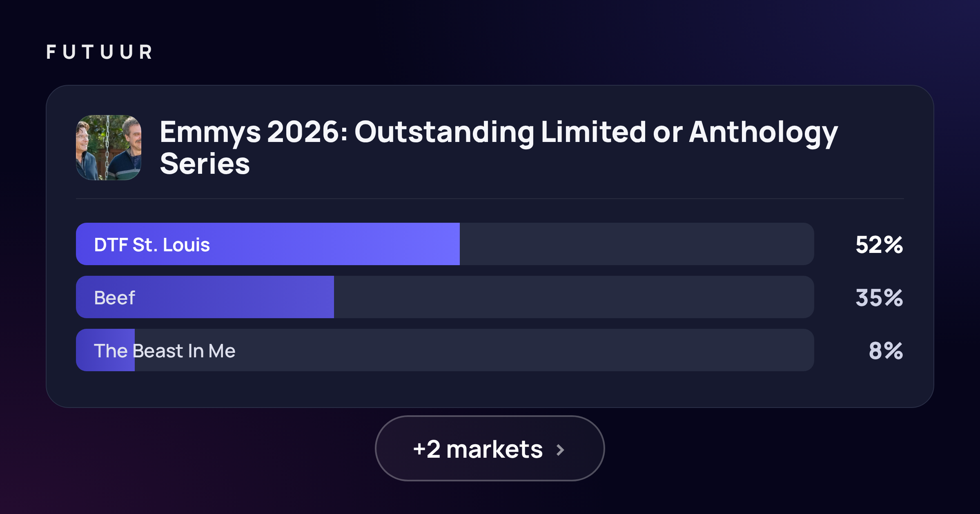The image size is (980, 514).
Task: Click the divider line under the title
Action: 490,199
